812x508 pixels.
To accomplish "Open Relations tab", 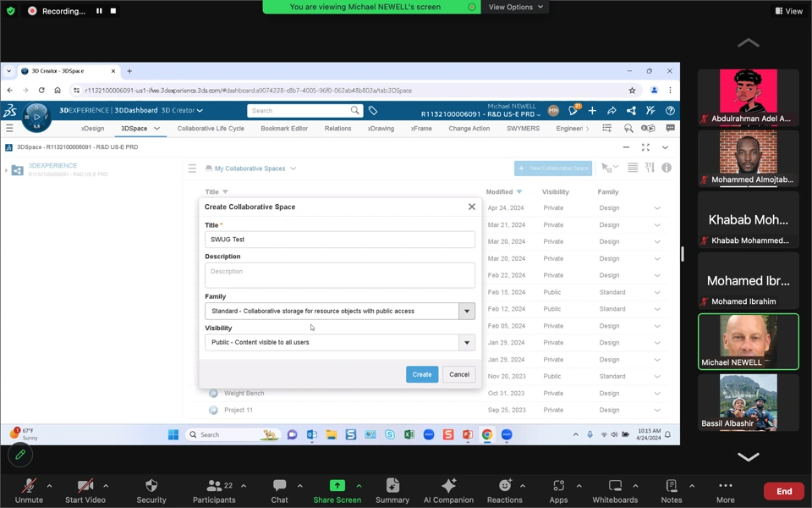I will [337, 128].
